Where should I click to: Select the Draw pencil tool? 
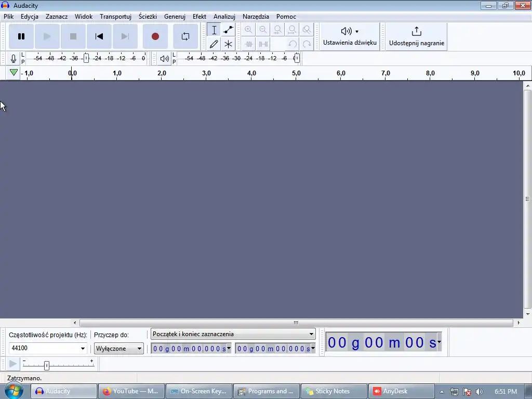[x=214, y=44]
